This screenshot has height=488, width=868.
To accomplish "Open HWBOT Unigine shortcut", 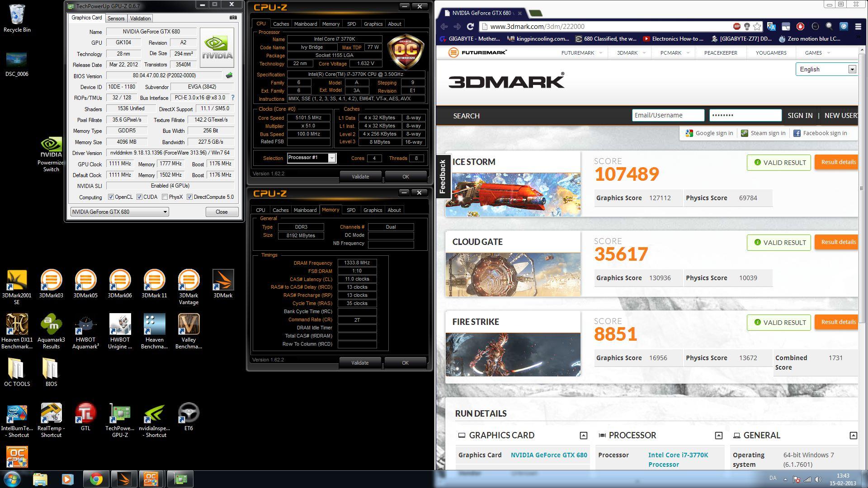I will point(120,332).
